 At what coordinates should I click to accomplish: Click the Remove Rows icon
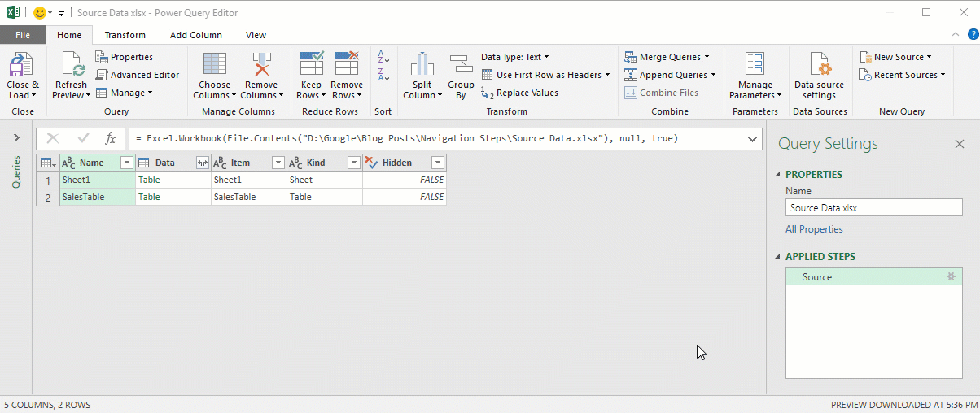(347, 64)
